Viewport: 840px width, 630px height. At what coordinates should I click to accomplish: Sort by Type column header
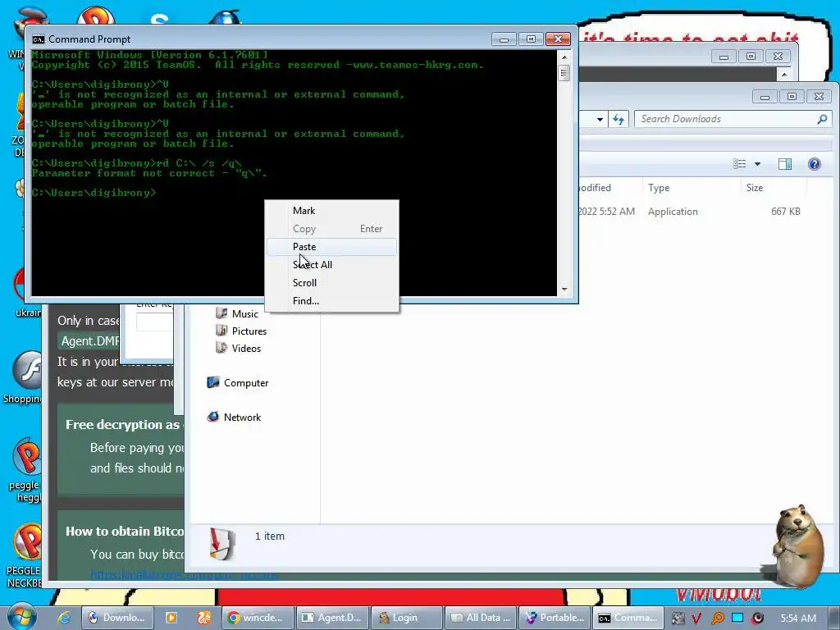coord(691,188)
